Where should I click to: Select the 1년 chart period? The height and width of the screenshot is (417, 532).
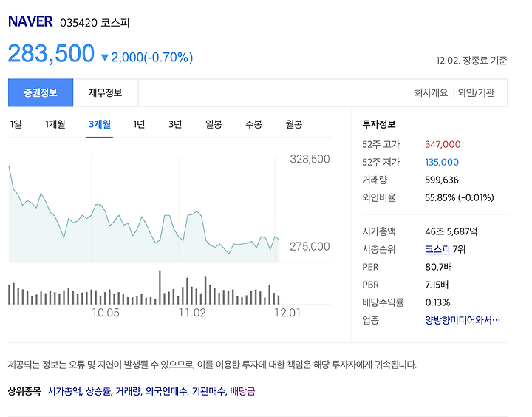(139, 124)
